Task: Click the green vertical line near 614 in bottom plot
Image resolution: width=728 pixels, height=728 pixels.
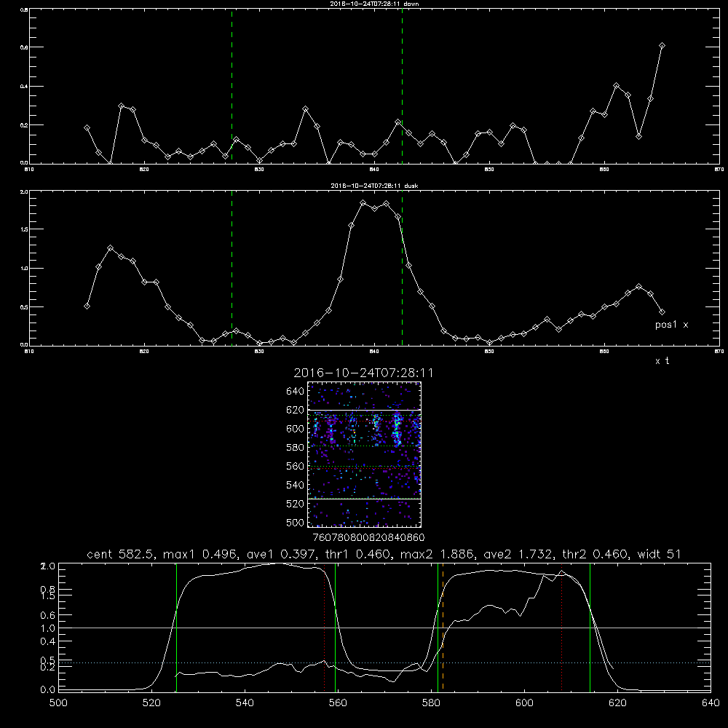Action: click(590, 628)
